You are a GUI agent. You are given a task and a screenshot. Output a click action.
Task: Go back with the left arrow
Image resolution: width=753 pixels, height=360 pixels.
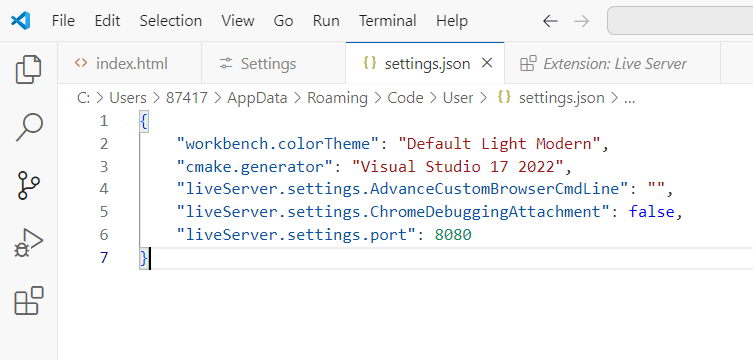550,21
